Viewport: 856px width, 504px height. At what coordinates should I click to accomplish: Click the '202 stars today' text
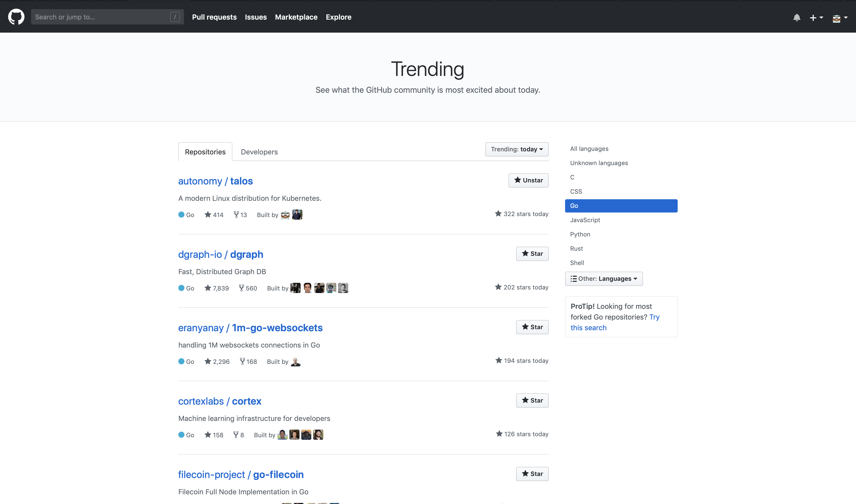click(x=522, y=287)
